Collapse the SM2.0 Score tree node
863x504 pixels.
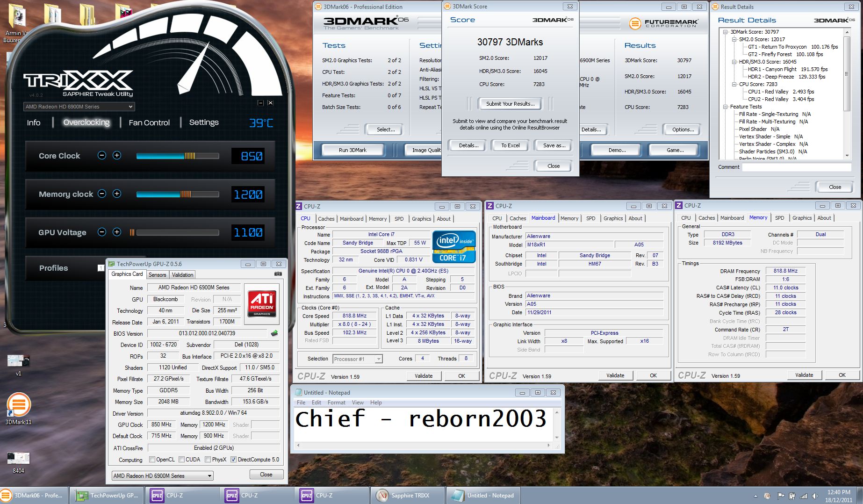[x=734, y=39]
